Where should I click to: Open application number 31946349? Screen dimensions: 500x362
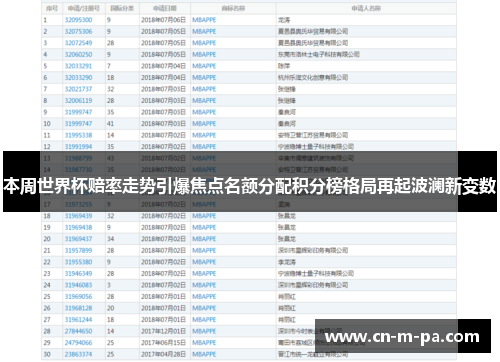[x=78, y=274]
